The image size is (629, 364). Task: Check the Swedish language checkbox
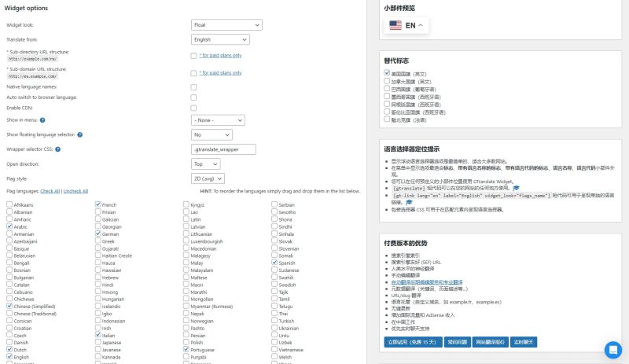[x=274, y=284]
